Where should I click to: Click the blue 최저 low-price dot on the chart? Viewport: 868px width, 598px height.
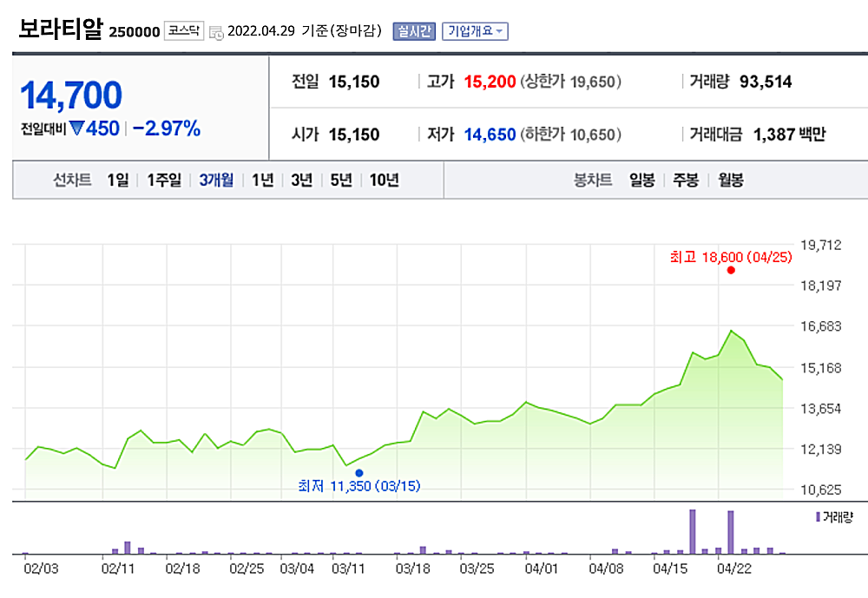pyautogui.click(x=359, y=471)
